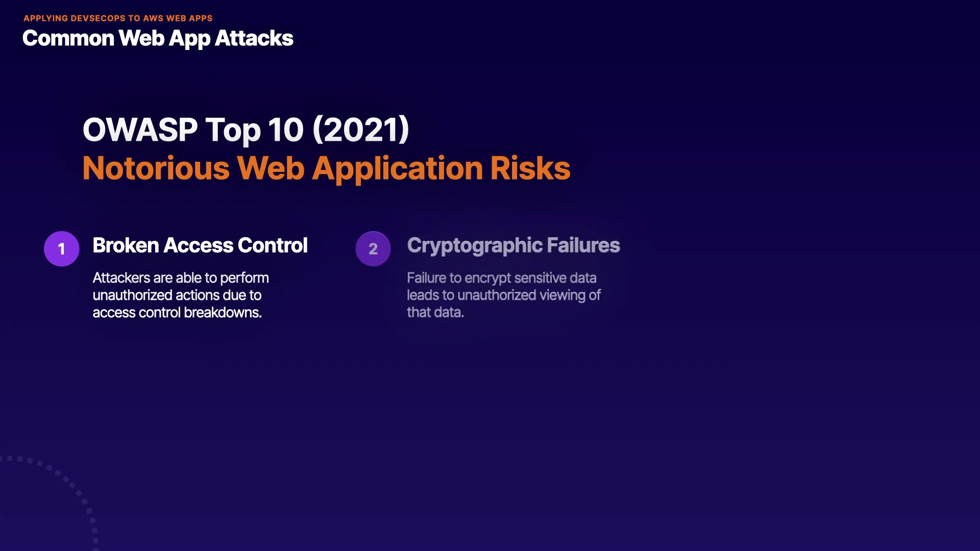Click the "Common Web App Attacks" slide title
This screenshot has width=980, height=551.
point(158,38)
